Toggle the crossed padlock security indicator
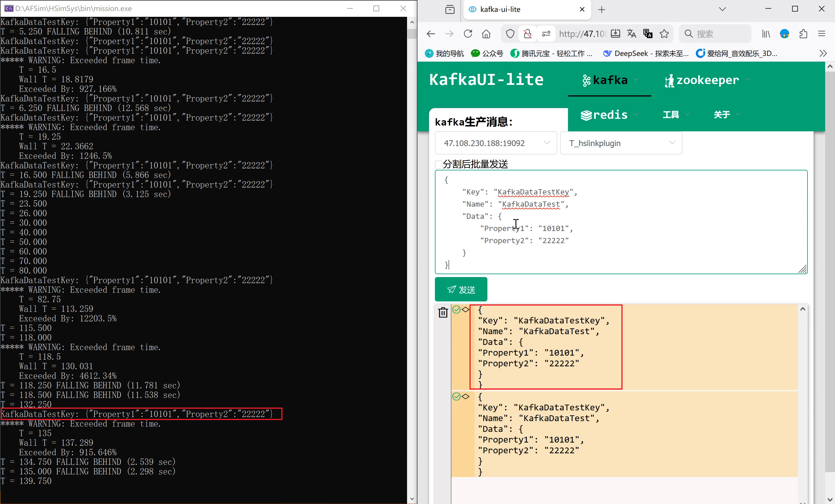 [x=527, y=34]
